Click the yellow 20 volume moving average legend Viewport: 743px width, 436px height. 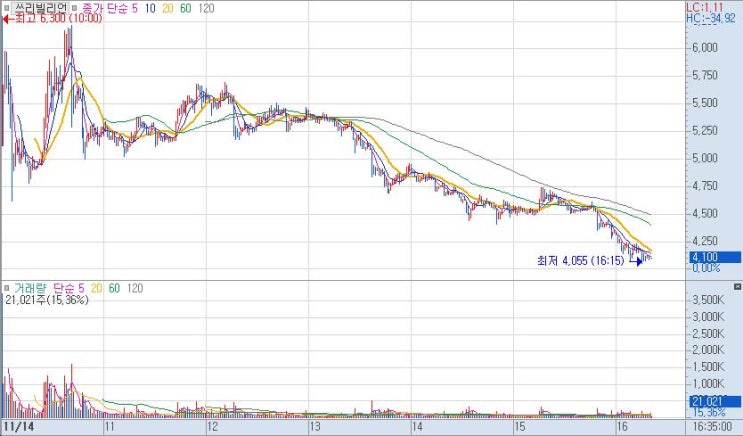pyautogui.click(x=97, y=288)
